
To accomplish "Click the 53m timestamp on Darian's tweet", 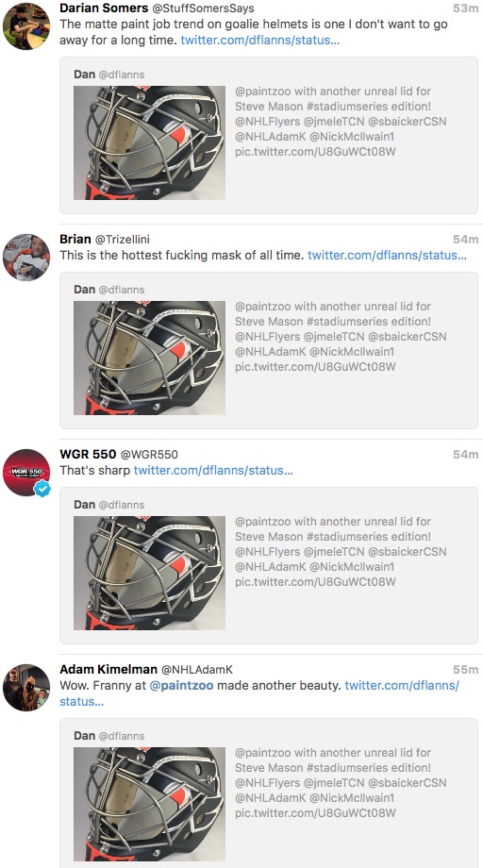I will click(465, 8).
